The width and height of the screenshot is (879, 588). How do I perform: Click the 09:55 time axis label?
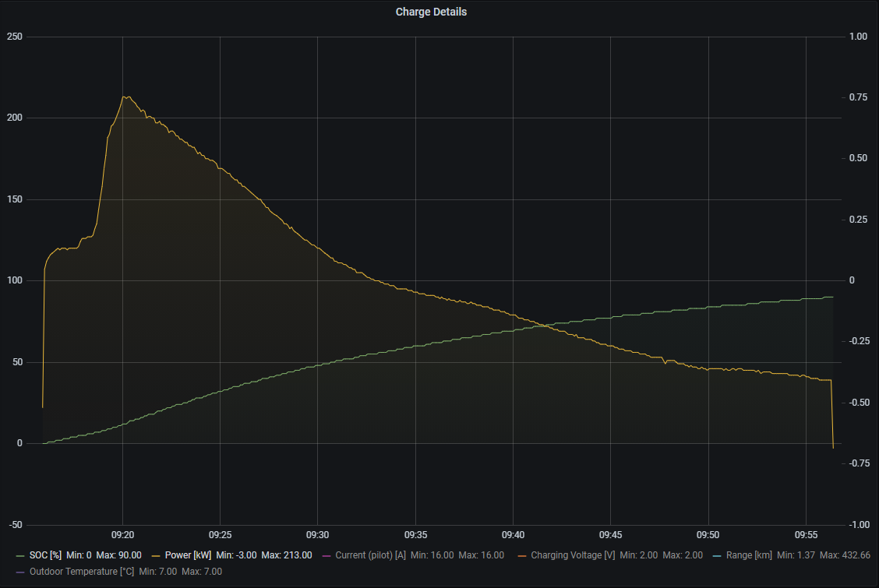(x=806, y=534)
